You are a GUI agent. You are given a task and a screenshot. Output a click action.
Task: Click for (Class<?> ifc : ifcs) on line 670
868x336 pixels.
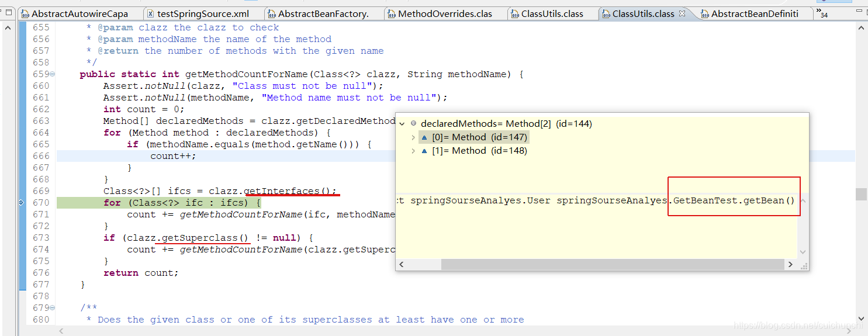182,203
